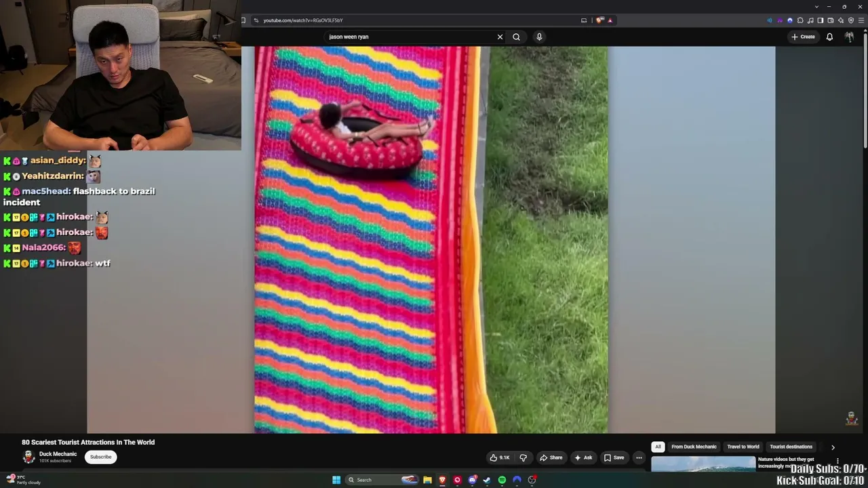
Task: Click the Brave Rewards triangle icon
Action: pos(610,20)
